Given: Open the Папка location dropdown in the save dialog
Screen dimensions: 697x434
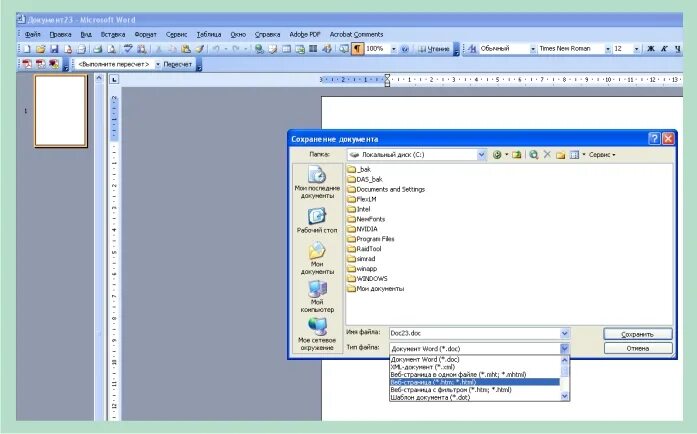Looking at the screenshot, I should click(x=481, y=155).
